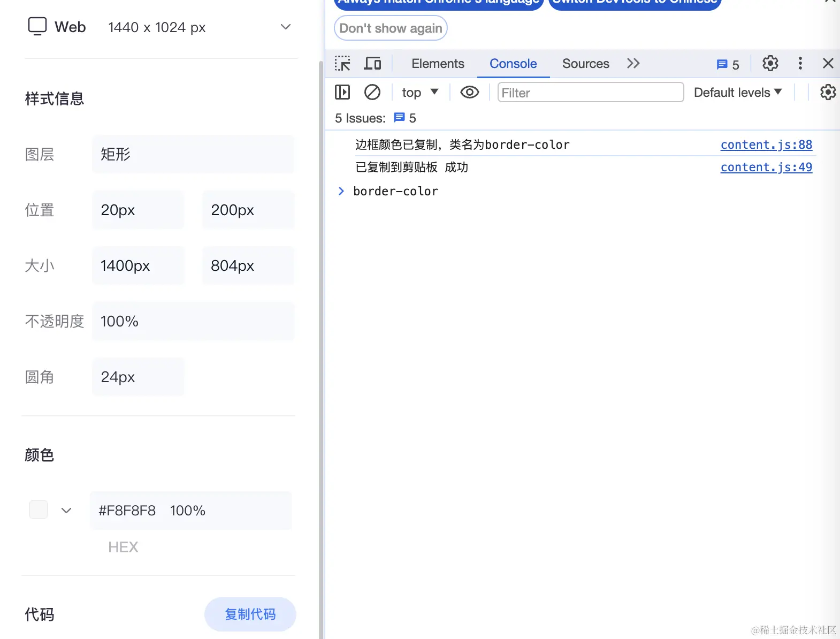The width and height of the screenshot is (840, 639).
Task: Expand the color format chevron beside swatch
Action: [x=66, y=511]
